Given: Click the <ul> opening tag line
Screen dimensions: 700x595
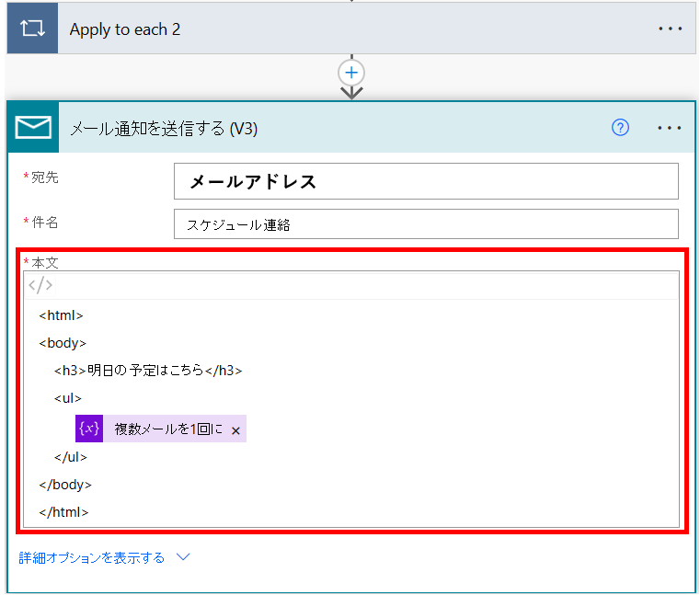Looking at the screenshot, I should pos(68,398).
